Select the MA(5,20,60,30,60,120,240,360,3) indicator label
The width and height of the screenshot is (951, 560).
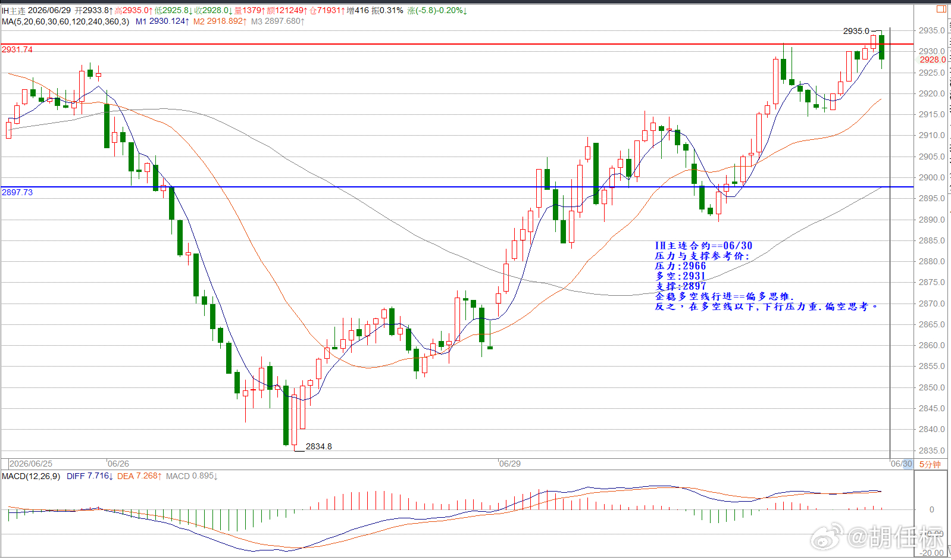(65, 21)
